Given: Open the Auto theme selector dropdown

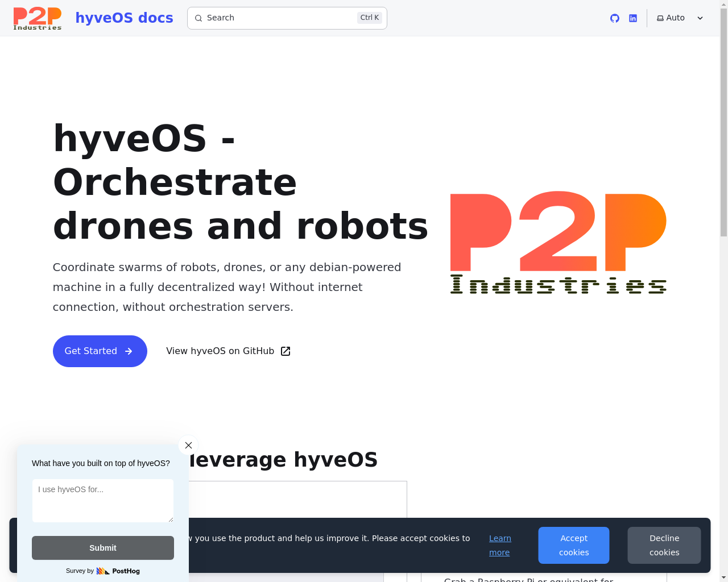Looking at the screenshot, I should (680, 18).
